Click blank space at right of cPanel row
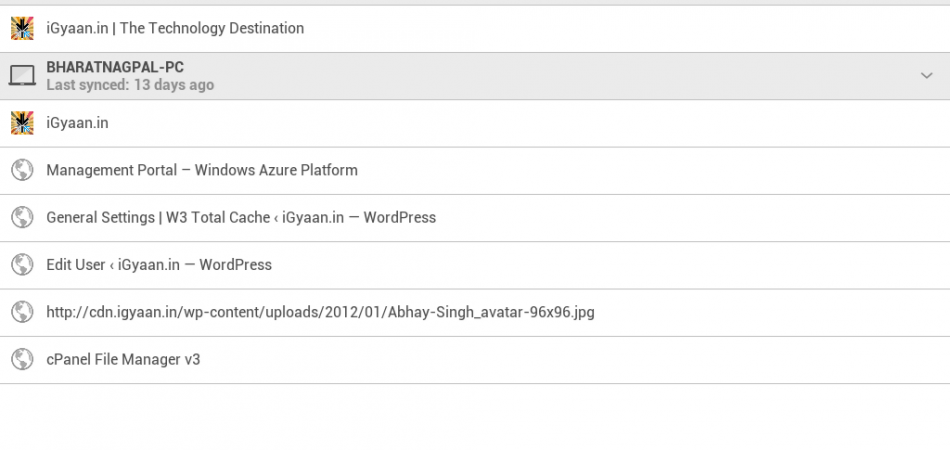Screen dimensions: 950x450 tap(700, 359)
